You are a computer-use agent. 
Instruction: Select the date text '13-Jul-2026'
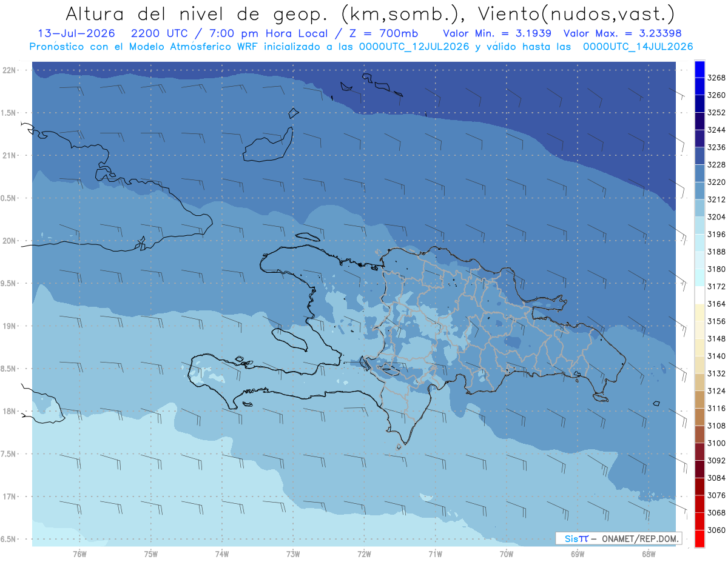(x=75, y=33)
